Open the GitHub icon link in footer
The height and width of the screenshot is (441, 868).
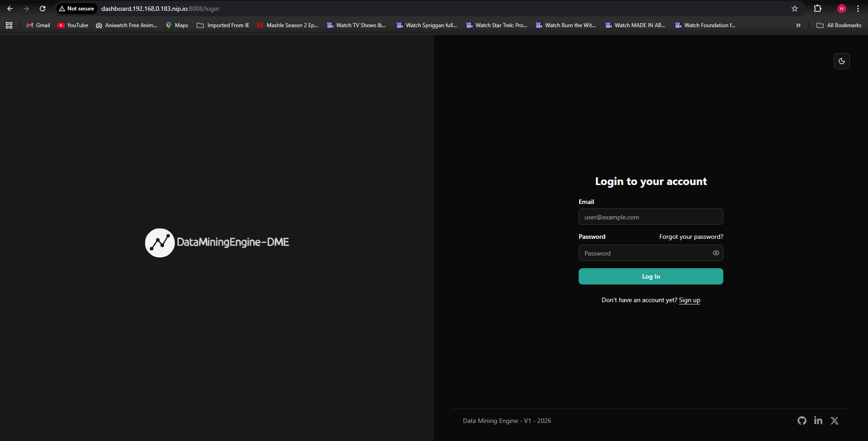(802, 421)
